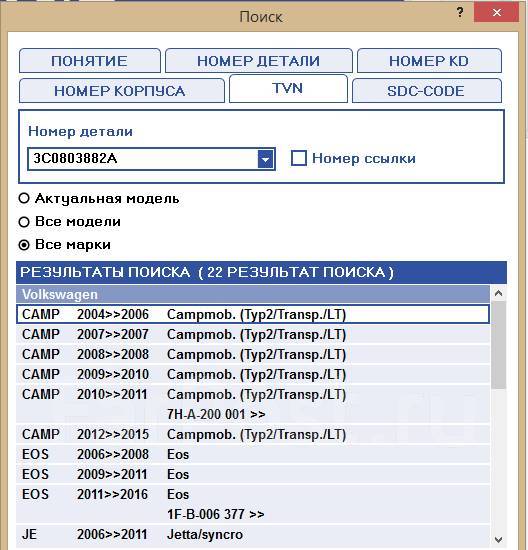Click the results list scroll up arrow
The width and height of the screenshot is (528, 550).
[x=499, y=293]
